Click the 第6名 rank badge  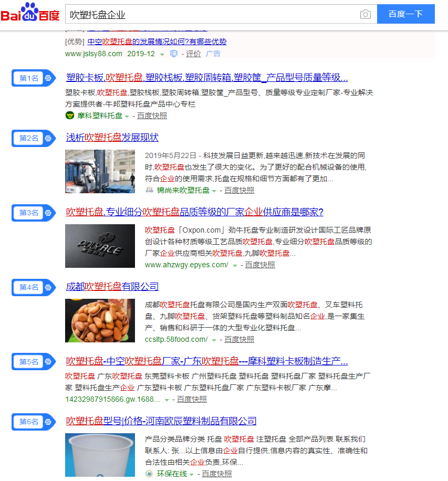(34, 422)
